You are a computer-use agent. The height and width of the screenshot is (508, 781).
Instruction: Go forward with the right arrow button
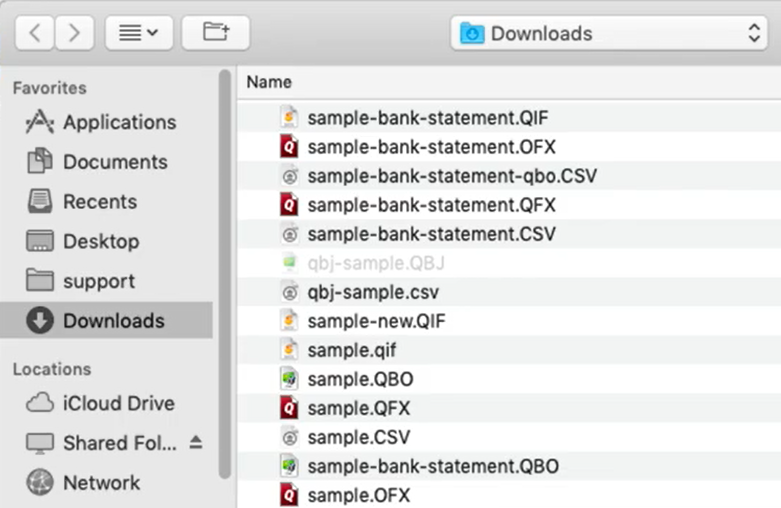click(75, 33)
